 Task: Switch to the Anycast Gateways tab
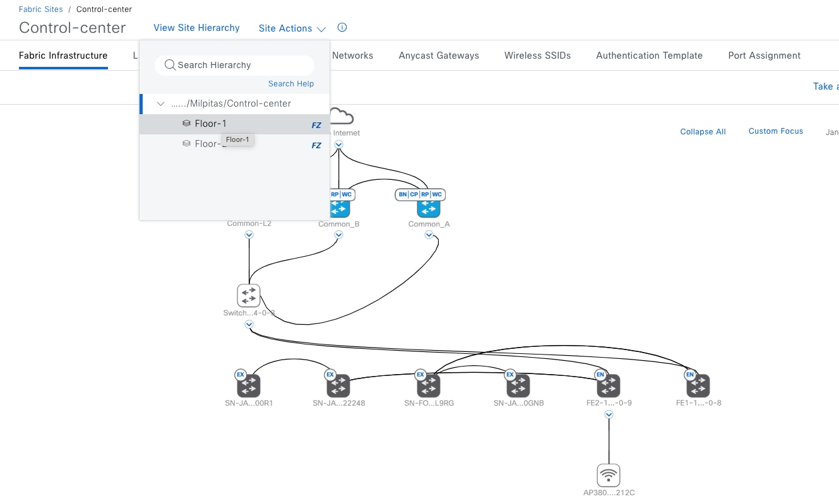438,56
